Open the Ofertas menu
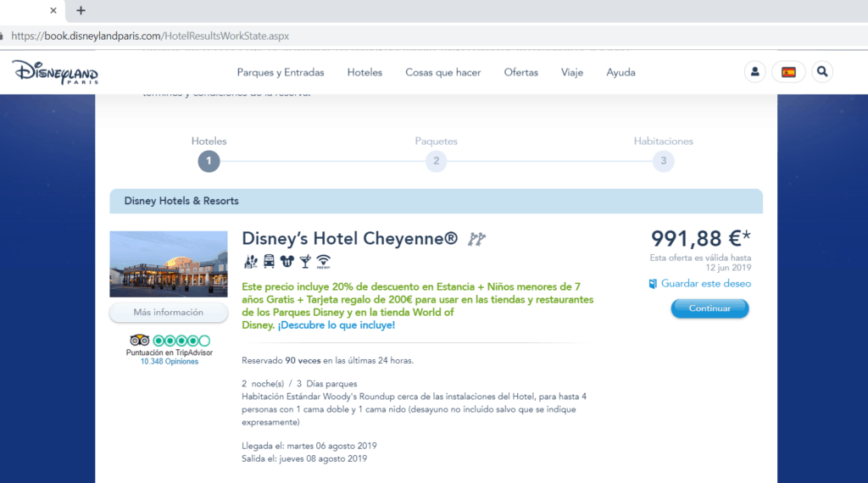The image size is (868, 483). (521, 73)
